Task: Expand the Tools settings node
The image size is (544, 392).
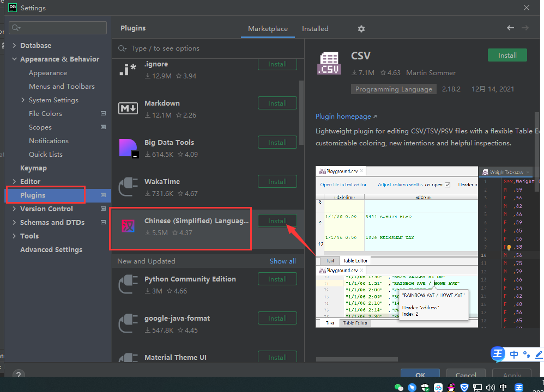Action: pos(14,236)
